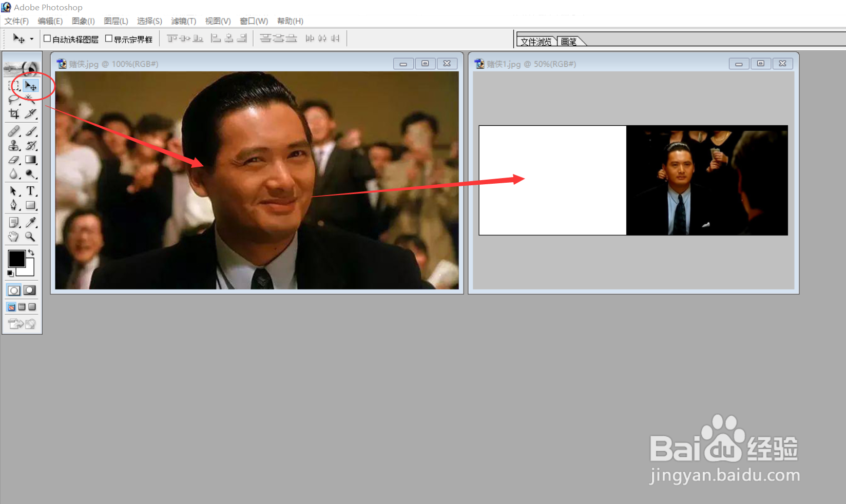This screenshot has height=504, width=846.
Task: Select the Gradient tool
Action: tap(30, 160)
